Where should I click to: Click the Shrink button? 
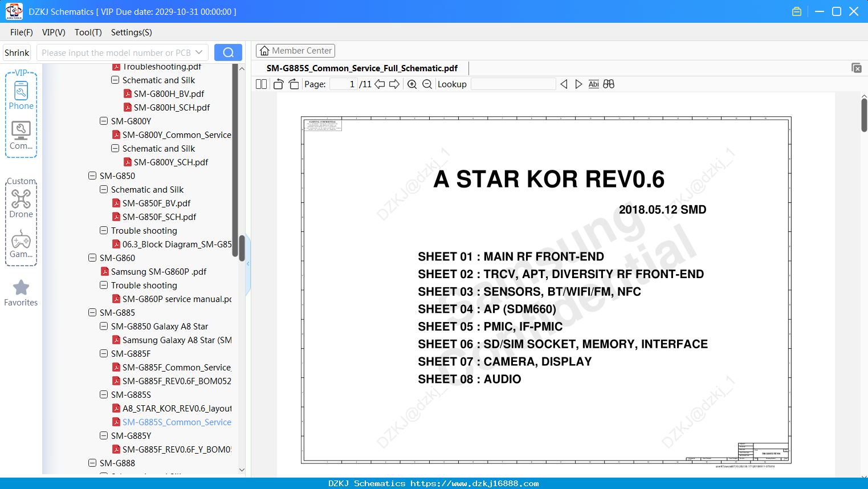point(17,52)
